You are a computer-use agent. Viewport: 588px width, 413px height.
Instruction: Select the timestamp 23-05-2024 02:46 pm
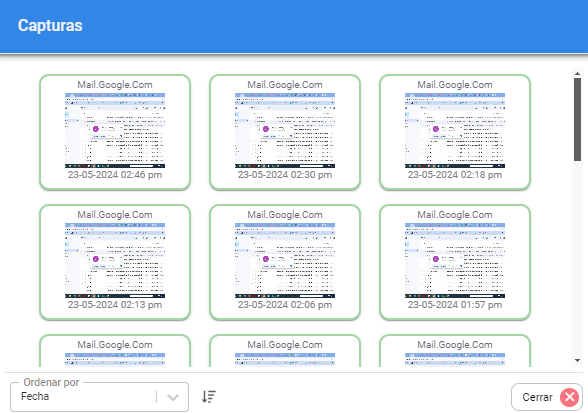click(115, 175)
